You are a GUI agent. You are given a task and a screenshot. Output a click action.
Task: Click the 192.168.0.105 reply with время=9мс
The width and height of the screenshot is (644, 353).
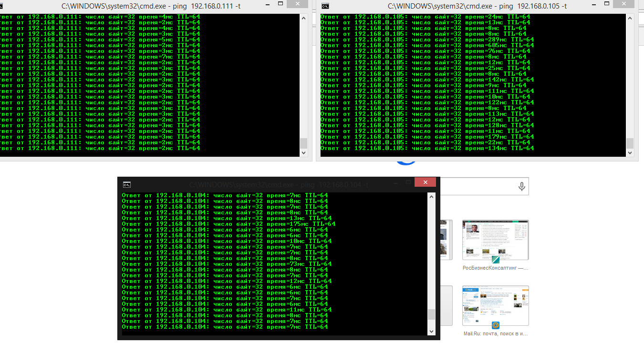point(424,85)
